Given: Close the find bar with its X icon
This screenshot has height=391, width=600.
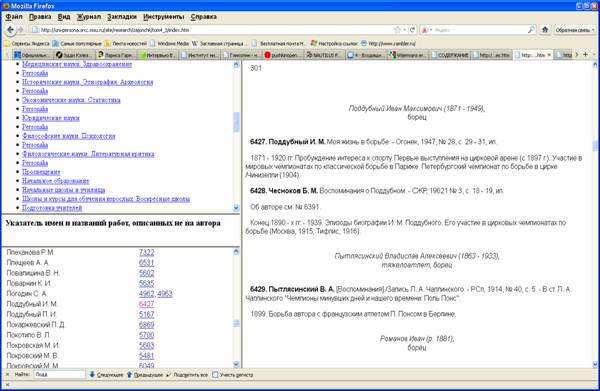Looking at the screenshot, I should pos(8,375).
